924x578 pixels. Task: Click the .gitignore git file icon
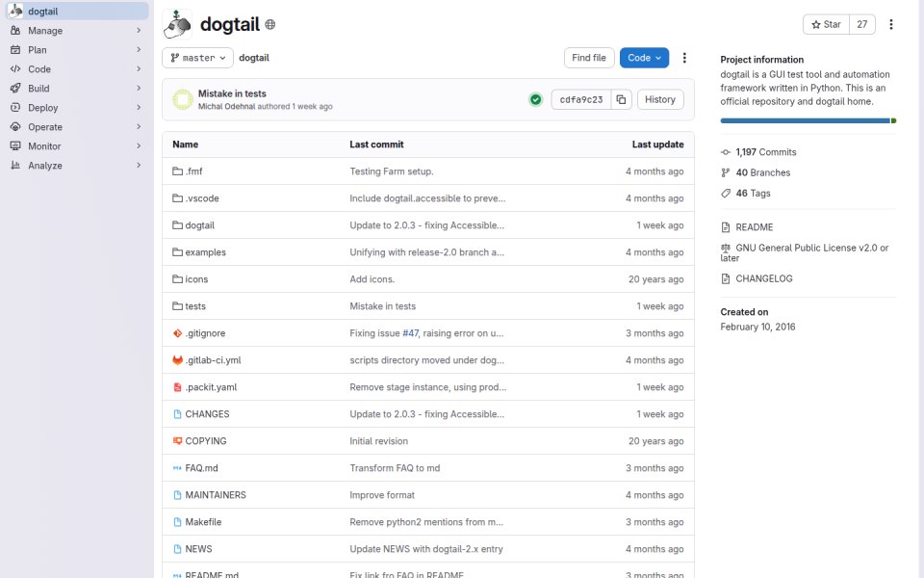[x=177, y=333]
